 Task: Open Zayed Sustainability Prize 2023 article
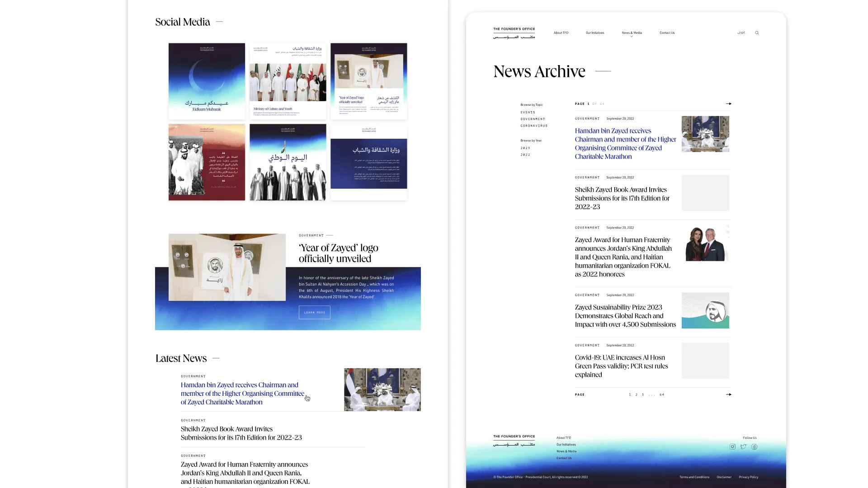(625, 316)
